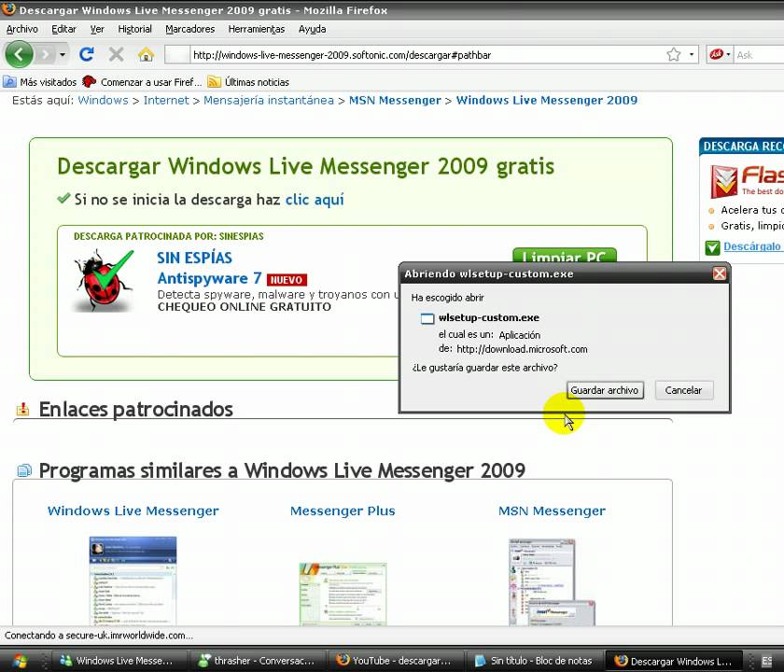Image resolution: width=784 pixels, height=672 pixels.
Task: Open the Editar menu
Action: [x=64, y=29]
